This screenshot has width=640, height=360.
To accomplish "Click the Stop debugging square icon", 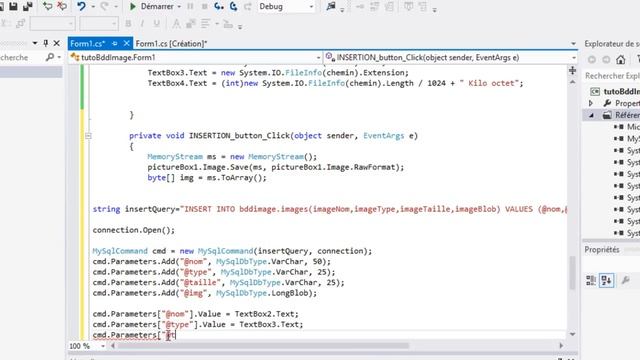I will pos(204,7).
